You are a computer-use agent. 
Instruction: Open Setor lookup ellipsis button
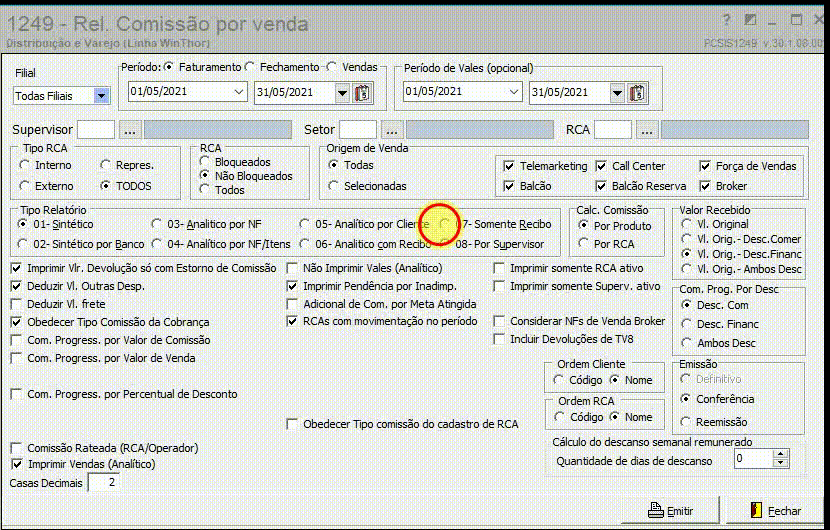(392, 130)
